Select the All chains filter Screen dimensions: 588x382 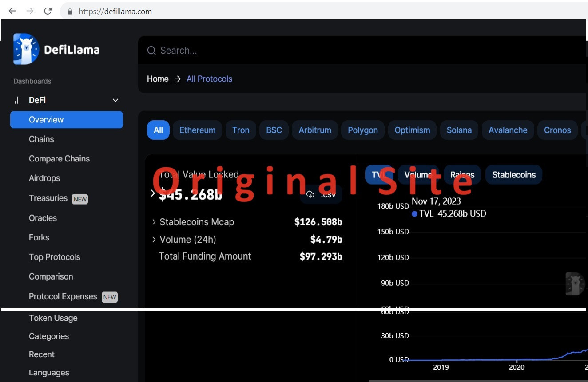(158, 130)
